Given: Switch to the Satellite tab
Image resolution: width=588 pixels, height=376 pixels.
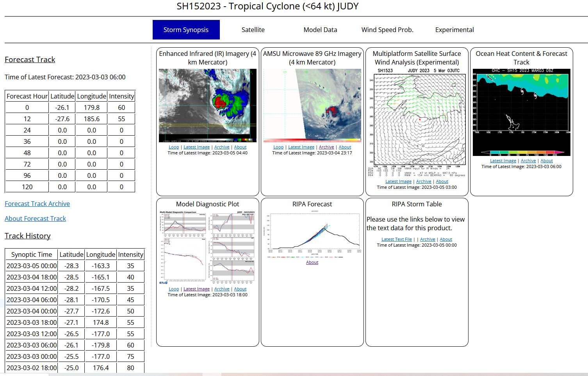Looking at the screenshot, I should point(253,30).
